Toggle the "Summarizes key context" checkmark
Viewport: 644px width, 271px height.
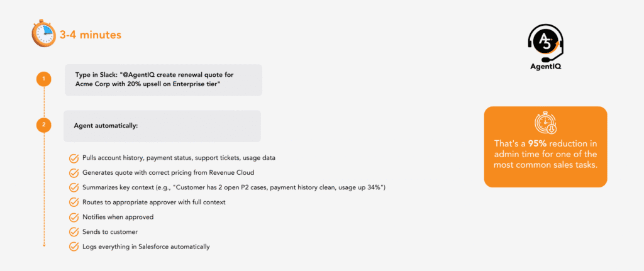[74, 187]
